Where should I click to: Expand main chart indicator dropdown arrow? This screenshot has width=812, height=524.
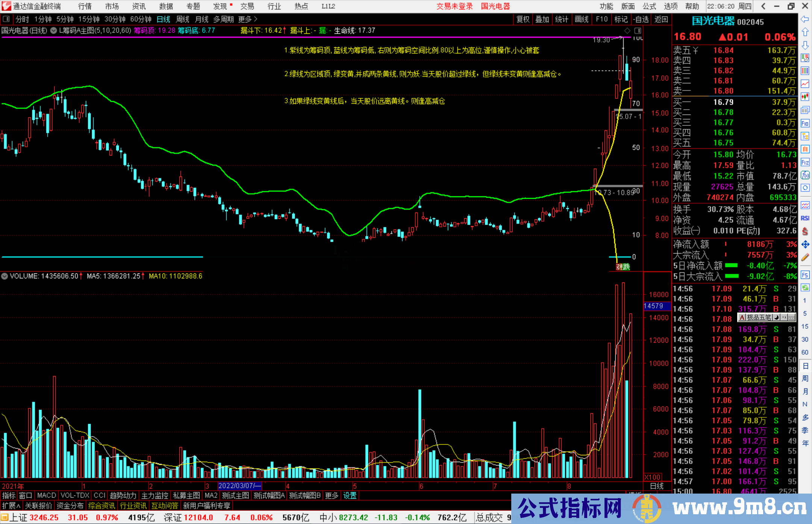point(54,30)
